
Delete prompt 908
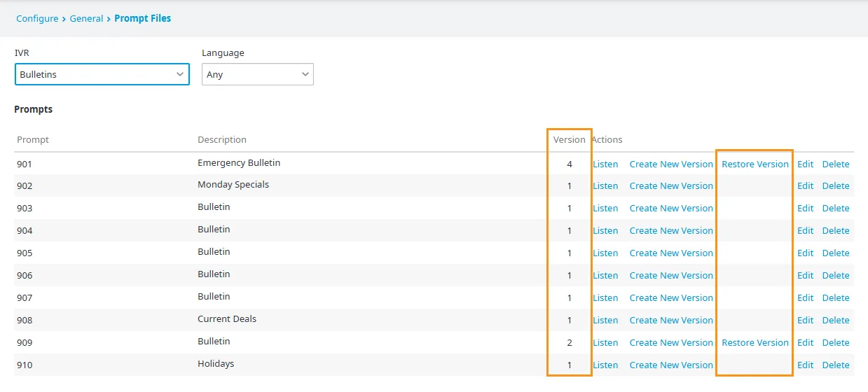[836, 321]
